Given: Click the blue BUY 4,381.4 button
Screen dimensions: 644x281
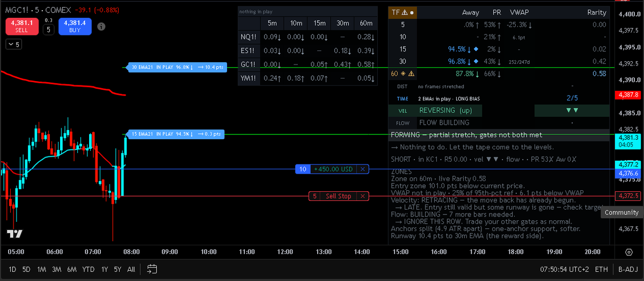Looking at the screenshot, I should [x=74, y=26].
